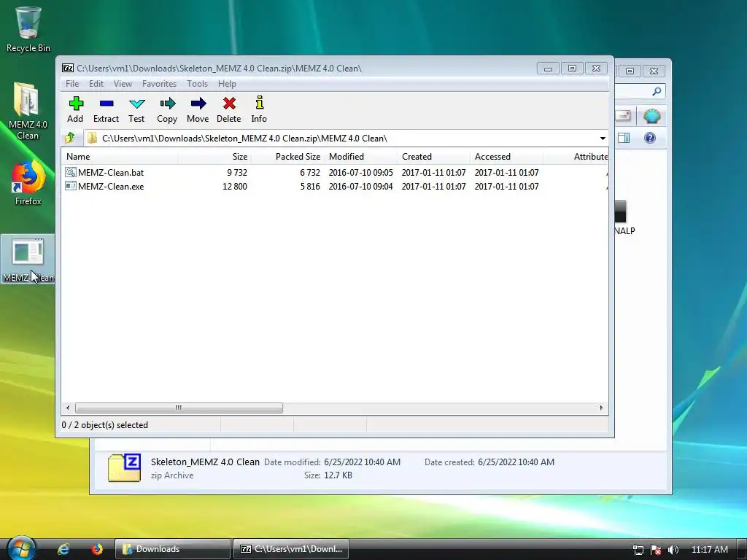Select the MEMZ-Clean.bat file icon
The height and width of the screenshot is (560, 747).
click(71, 172)
